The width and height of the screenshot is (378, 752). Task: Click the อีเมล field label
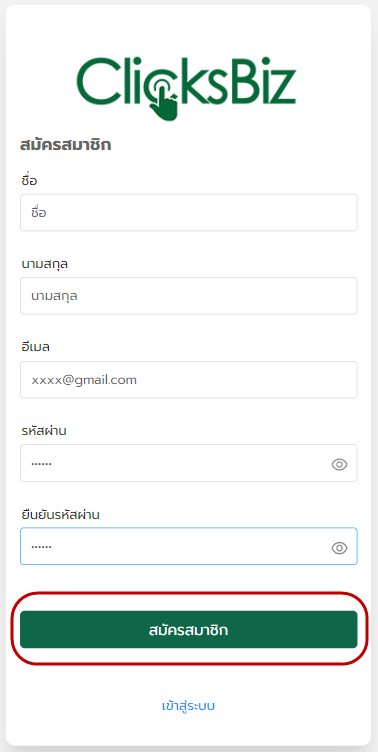(36, 347)
